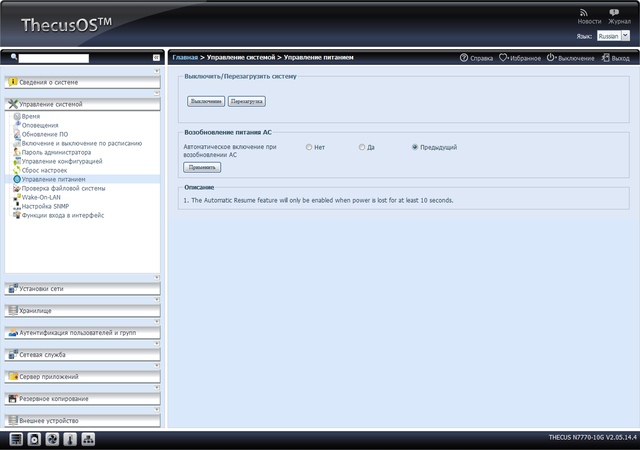Collapse the left menu panel button

(x=156, y=58)
